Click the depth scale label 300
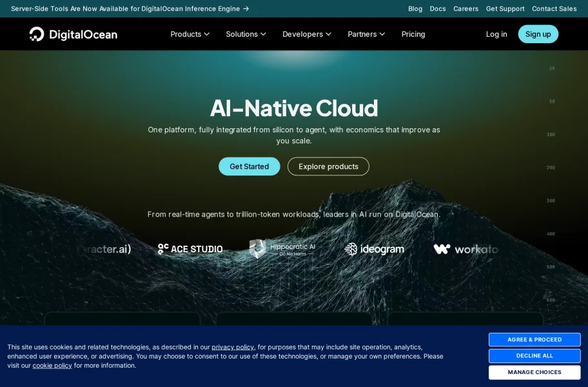The height and width of the screenshot is (387, 588). [x=551, y=201]
